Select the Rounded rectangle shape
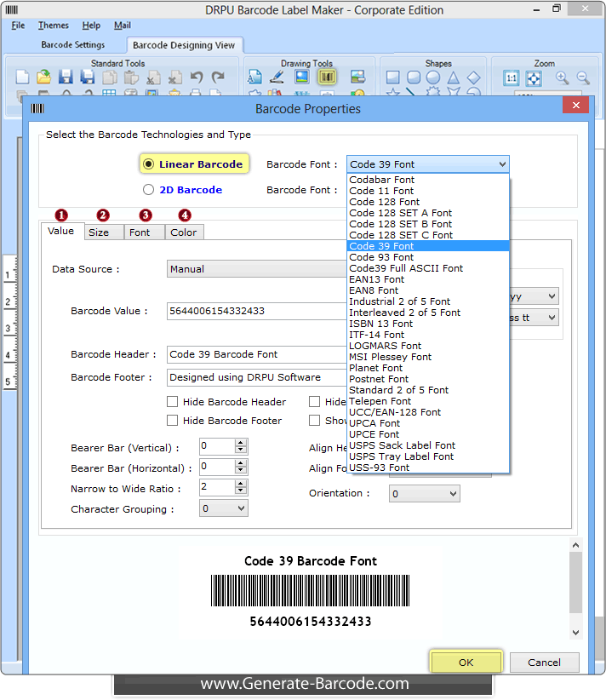 pos(414,77)
